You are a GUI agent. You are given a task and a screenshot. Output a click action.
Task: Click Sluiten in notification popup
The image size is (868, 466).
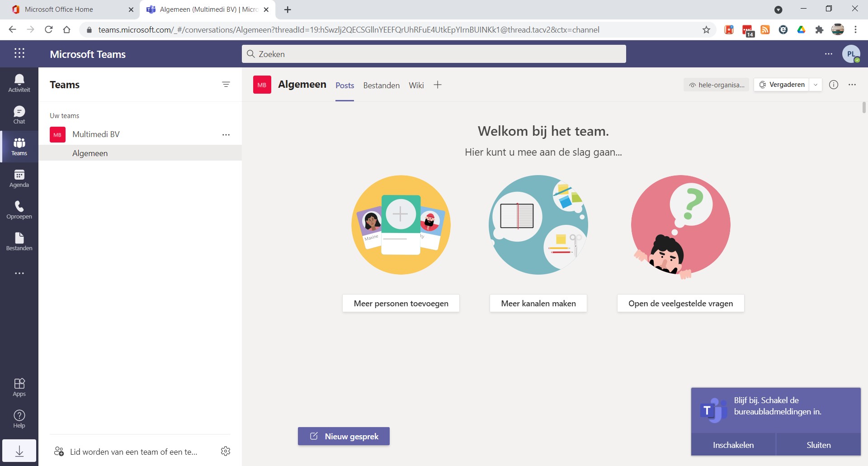coord(819,445)
